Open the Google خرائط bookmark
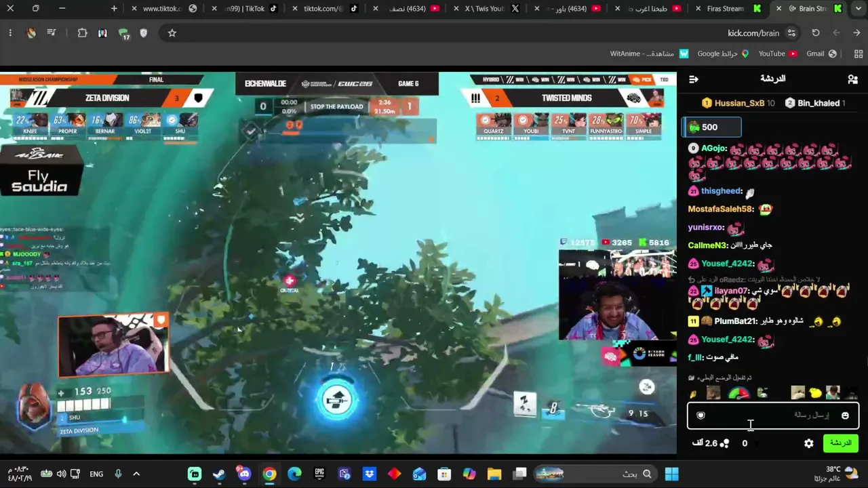Viewport: 868px width, 488px height. 723,54
